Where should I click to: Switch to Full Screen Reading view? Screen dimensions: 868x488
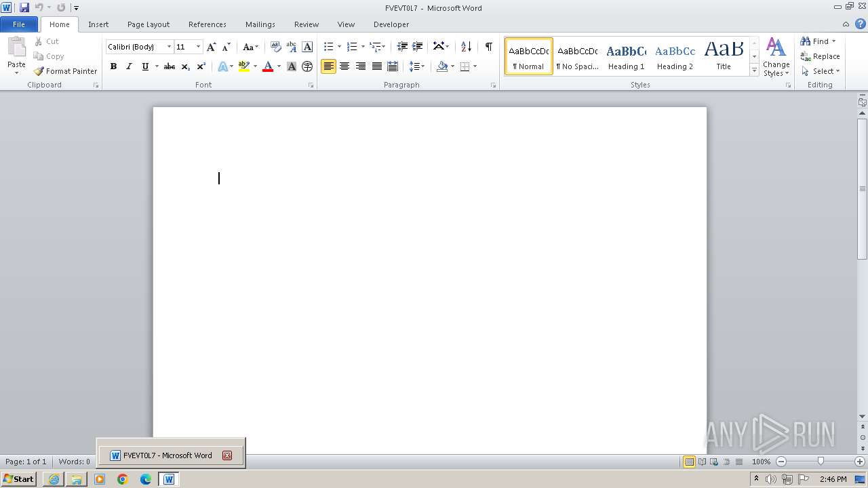tap(702, 462)
